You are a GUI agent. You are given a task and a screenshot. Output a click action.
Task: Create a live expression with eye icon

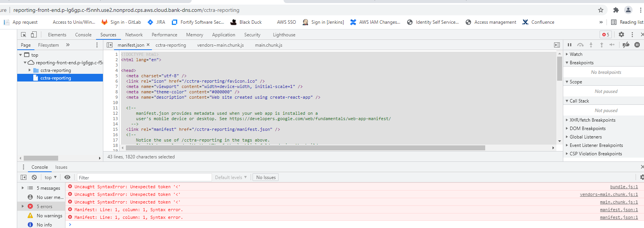[x=67, y=177]
